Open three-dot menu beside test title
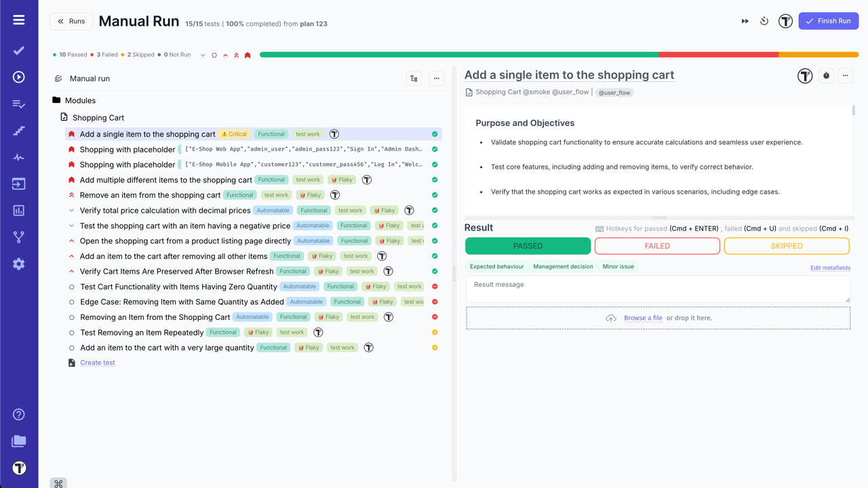This screenshot has height=488, width=868. click(x=845, y=76)
